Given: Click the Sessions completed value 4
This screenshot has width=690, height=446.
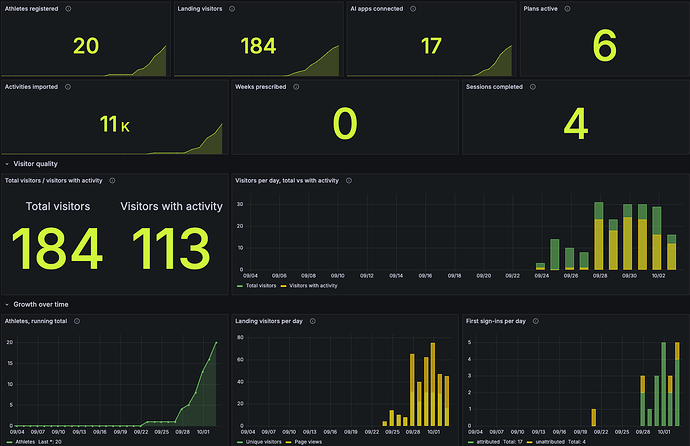Looking at the screenshot, I should (x=576, y=124).
